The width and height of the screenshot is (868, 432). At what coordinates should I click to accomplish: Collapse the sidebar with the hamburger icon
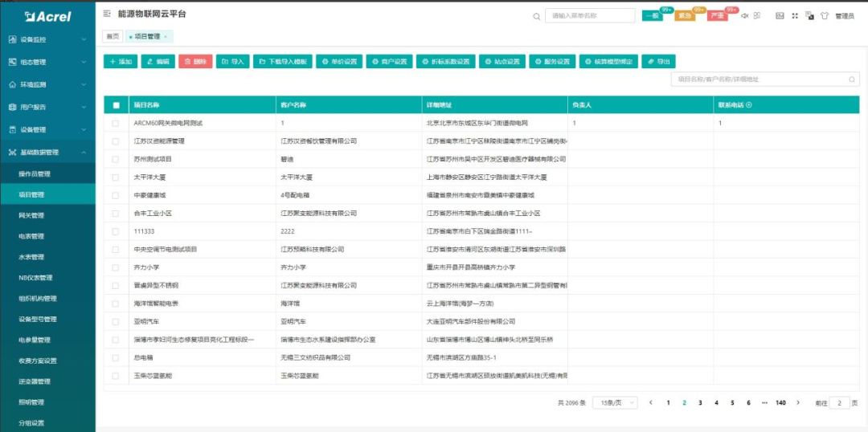point(107,14)
